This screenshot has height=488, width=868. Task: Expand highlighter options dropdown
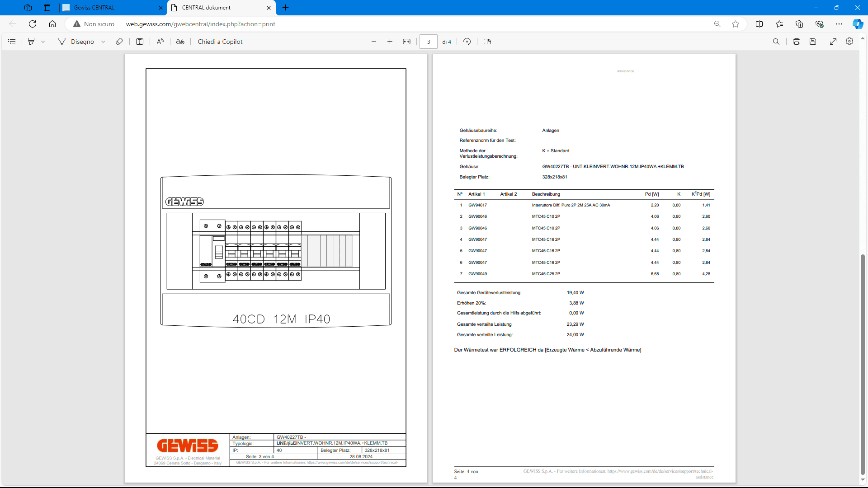click(43, 42)
